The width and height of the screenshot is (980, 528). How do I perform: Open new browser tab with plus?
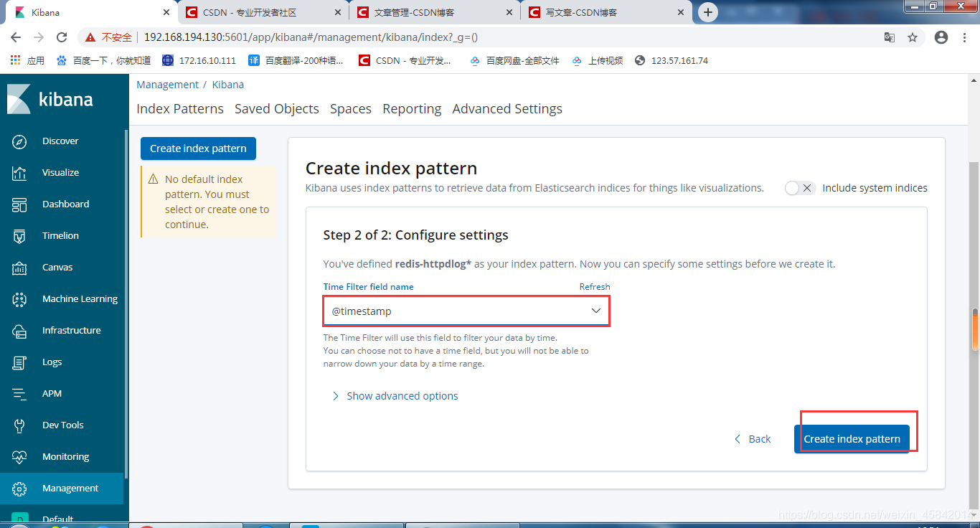pos(708,12)
